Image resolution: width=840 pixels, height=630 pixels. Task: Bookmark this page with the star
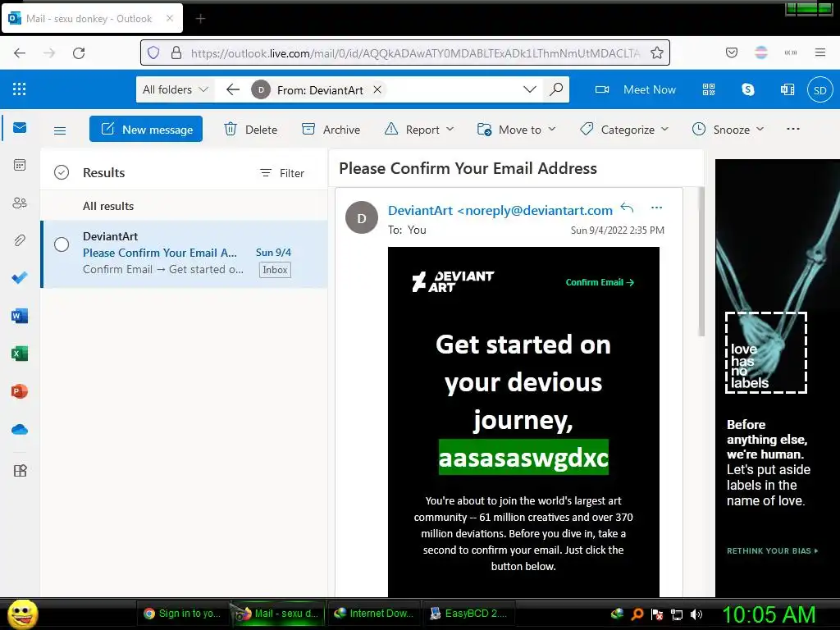657,52
